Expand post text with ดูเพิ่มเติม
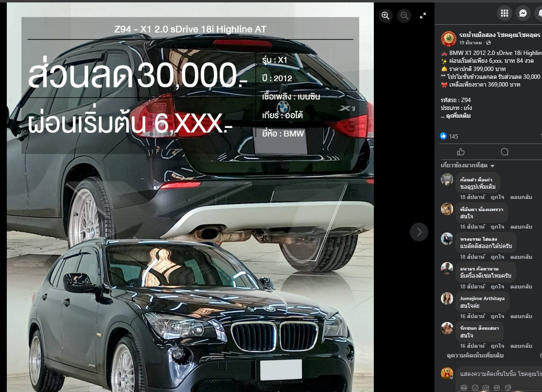 coord(458,116)
